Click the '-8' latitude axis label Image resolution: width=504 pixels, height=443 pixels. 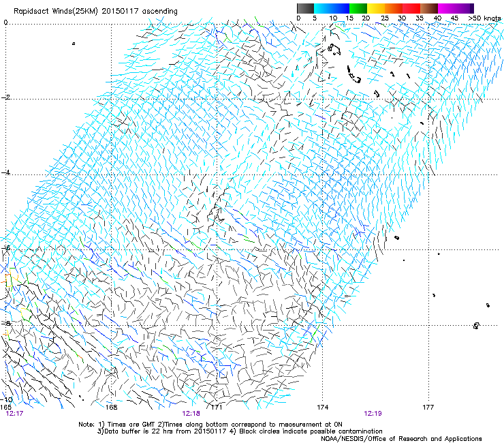[x=5, y=323]
